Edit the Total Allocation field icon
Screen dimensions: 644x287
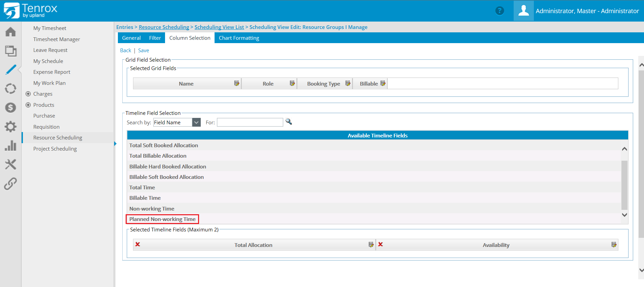click(x=371, y=245)
